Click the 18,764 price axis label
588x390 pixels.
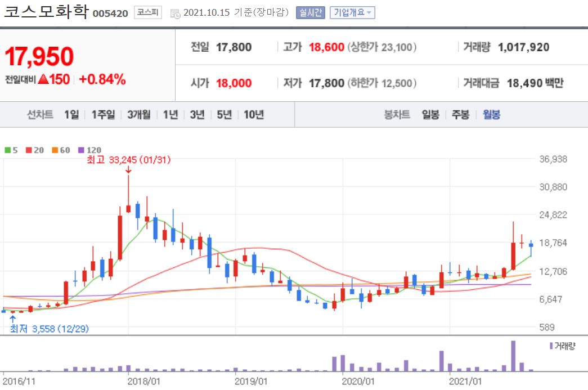point(553,243)
